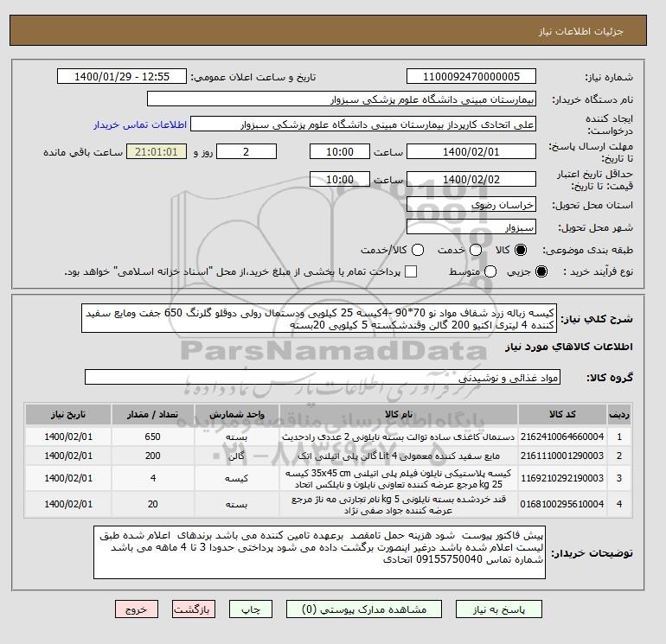
Task: Select the کالا radio button
Action: point(521,250)
